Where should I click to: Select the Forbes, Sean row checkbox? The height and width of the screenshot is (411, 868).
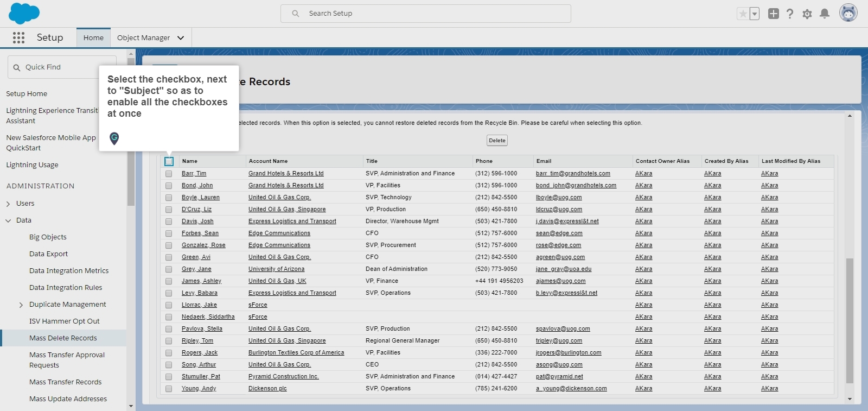coord(169,233)
